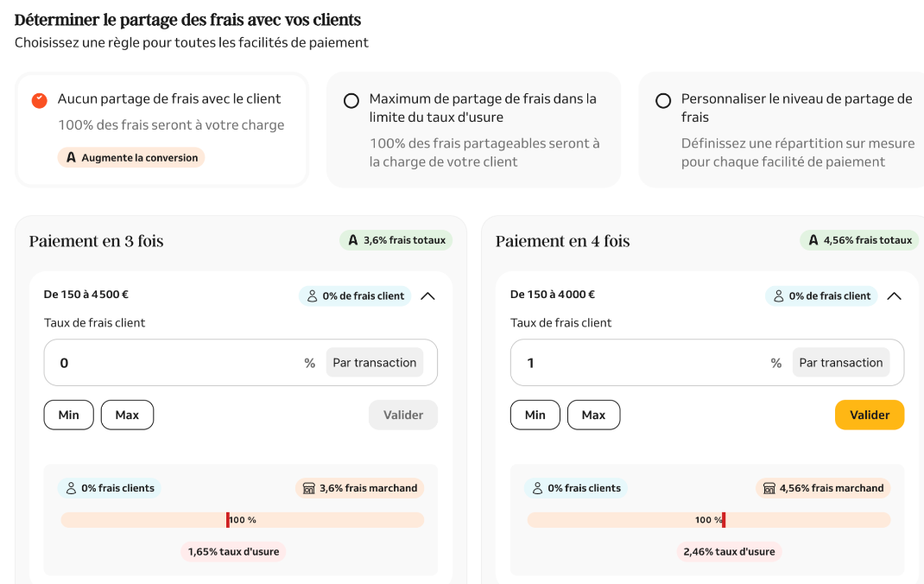Image resolution: width=924 pixels, height=584 pixels.
Task: Click the Alma logo next to '3,6% frais totaux'
Action: point(352,240)
